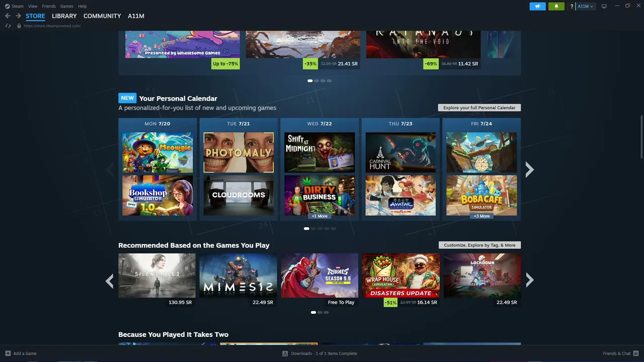This screenshot has height=362, width=644.
Task: Select second dot of top carousel
Action: [x=316, y=81]
